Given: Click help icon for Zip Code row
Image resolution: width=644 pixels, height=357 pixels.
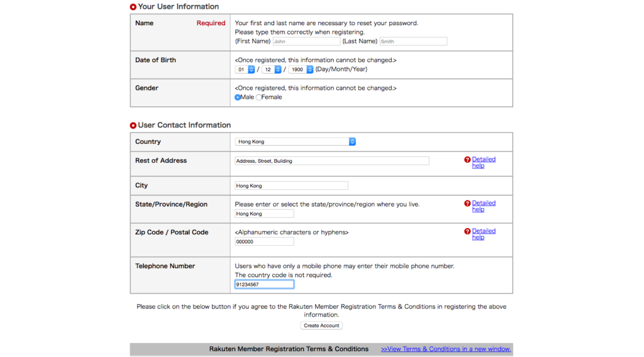Looking at the screenshot, I should coord(467,231).
